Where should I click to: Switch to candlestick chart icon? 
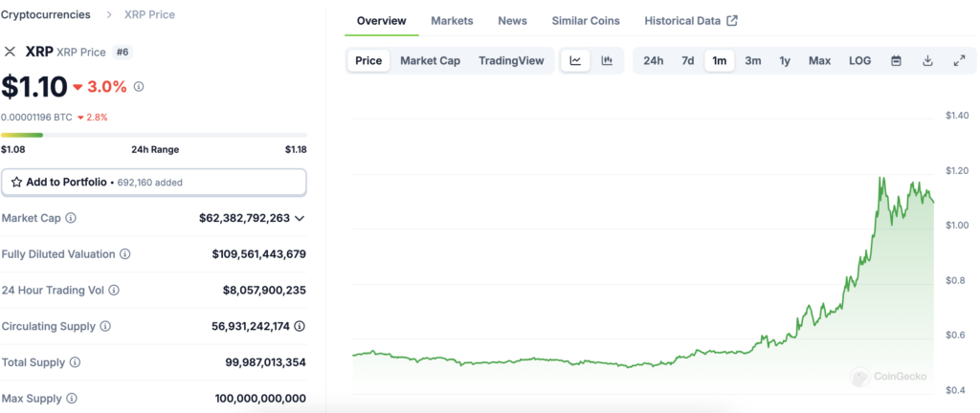pyautogui.click(x=607, y=61)
